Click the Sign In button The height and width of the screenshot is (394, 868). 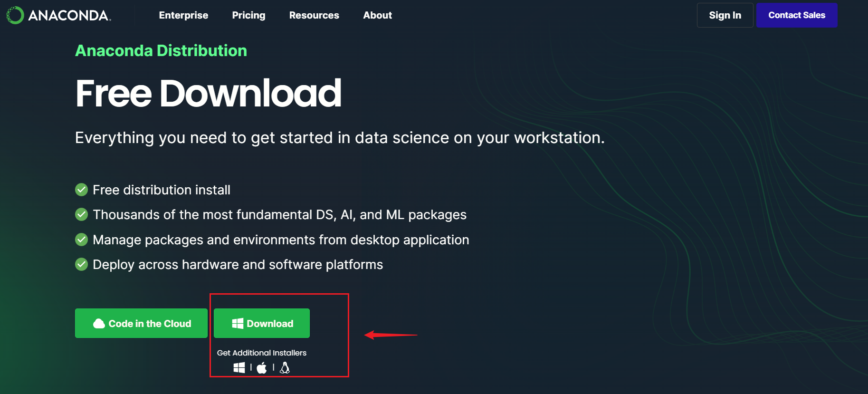click(725, 15)
